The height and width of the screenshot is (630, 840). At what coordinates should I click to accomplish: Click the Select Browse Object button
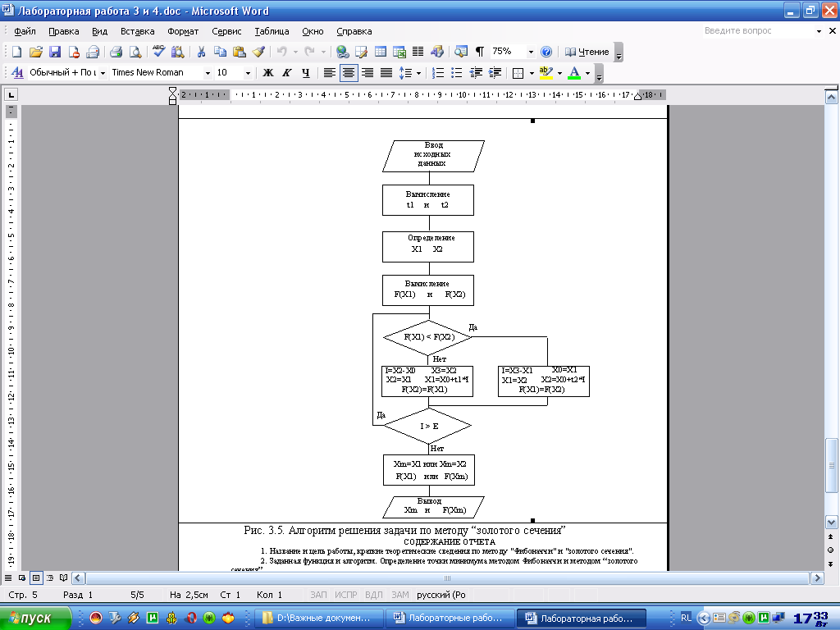click(831, 550)
